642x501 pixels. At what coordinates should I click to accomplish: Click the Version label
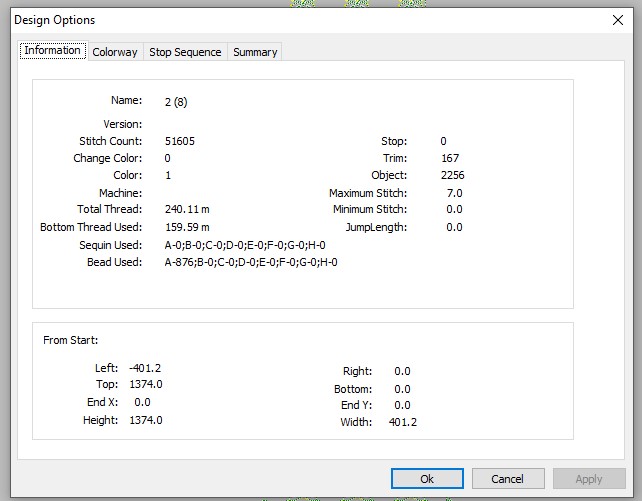(123, 124)
